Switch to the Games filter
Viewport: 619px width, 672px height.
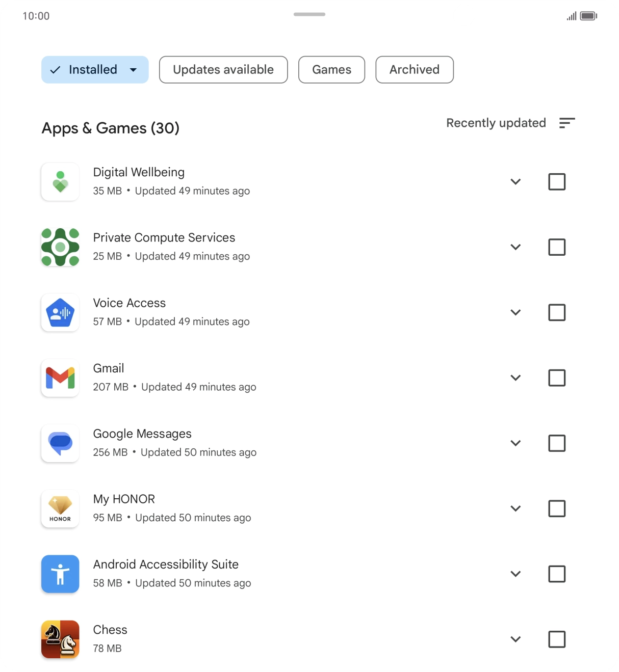point(331,69)
